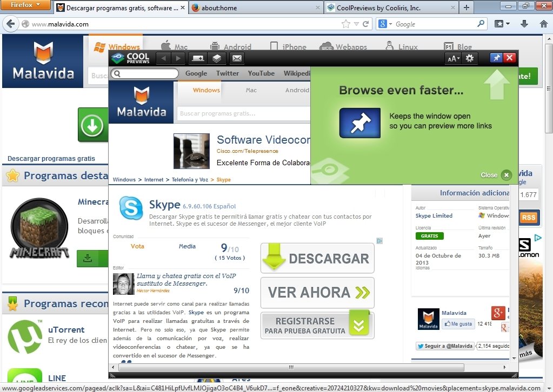The image size is (553, 392).
Task: Click the large blue pin icon in the green tip
Action: pyautogui.click(x=359, y=123)
